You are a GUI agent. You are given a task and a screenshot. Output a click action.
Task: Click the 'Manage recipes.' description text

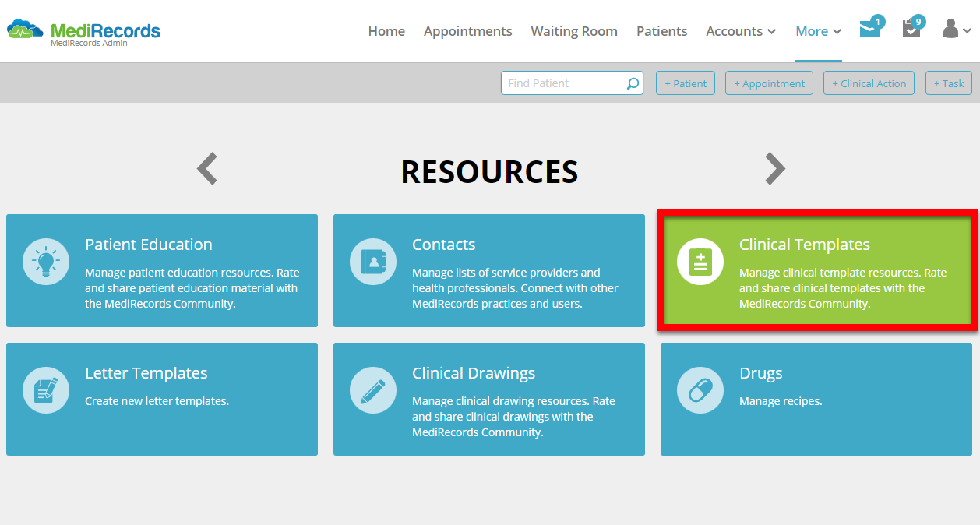(x=781, y=401)
